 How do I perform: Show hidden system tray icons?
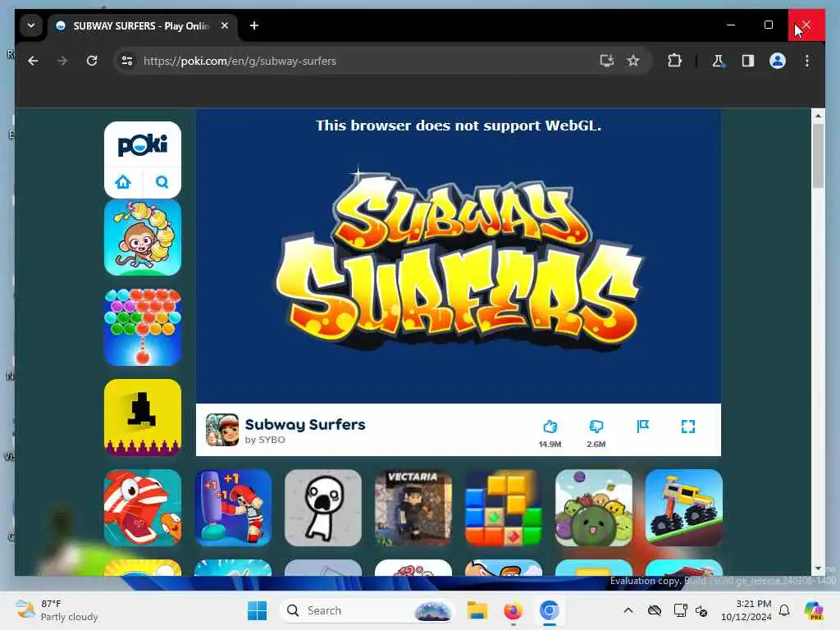(628, 610)
